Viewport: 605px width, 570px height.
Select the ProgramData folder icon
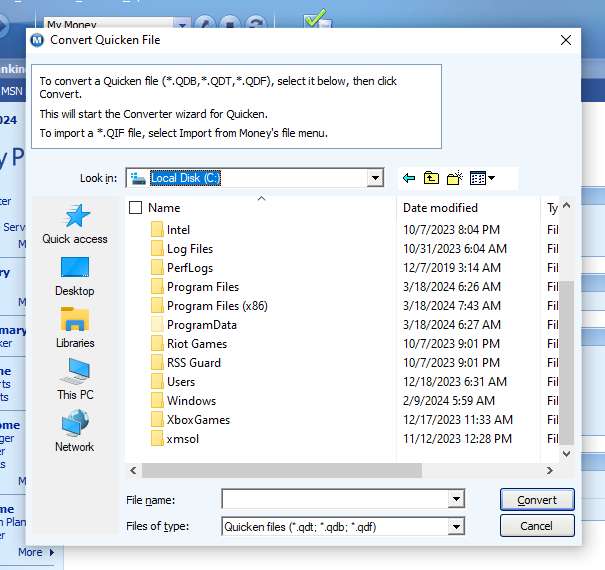click(x=157, y=325)
